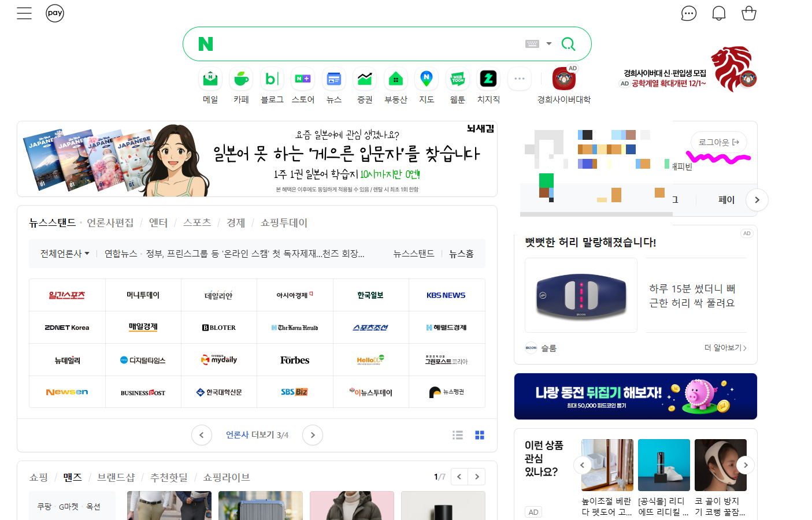The image size is (812, 520).
Task: Go to next press page arrow
Action: [x=313, y=435]
